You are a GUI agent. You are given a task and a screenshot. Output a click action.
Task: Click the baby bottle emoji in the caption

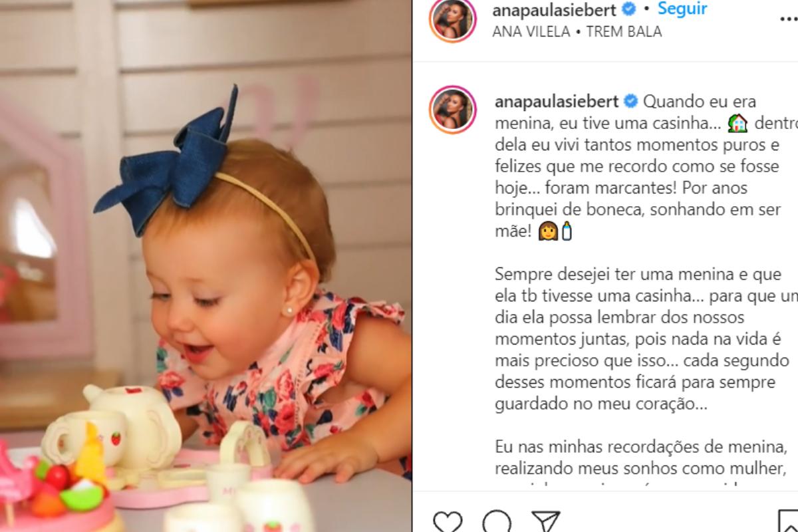pyautogui.click(x=567, y=231)
